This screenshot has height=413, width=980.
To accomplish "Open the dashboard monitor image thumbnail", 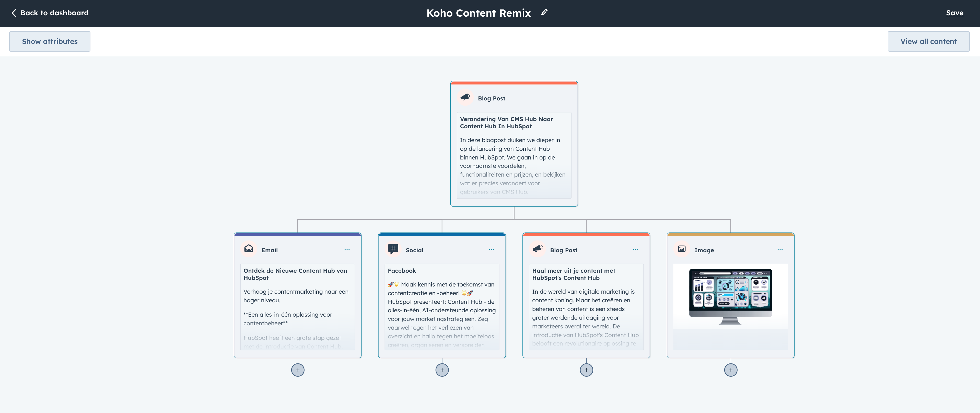I will point(730,296).
